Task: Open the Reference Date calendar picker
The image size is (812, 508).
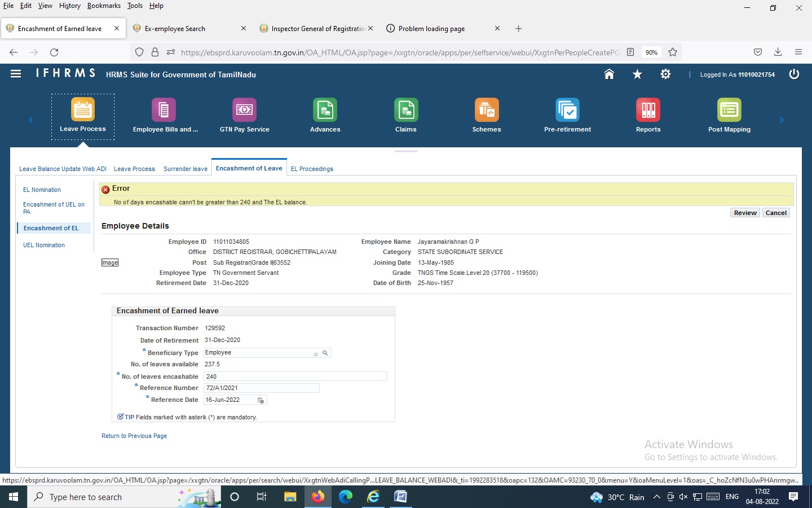Action: pos(261,400)
